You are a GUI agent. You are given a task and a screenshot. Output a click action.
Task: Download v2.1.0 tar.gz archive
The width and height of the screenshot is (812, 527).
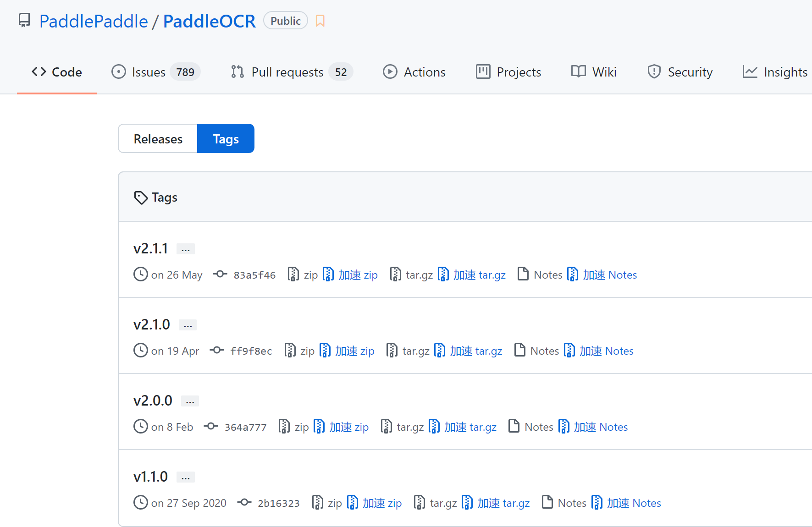point(408,351)
